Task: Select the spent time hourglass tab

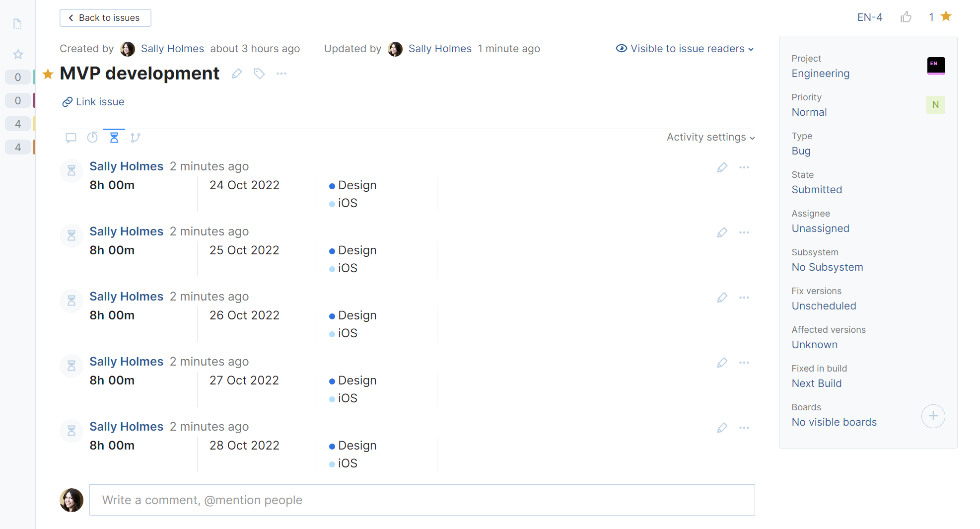Action: click(114, 138)
